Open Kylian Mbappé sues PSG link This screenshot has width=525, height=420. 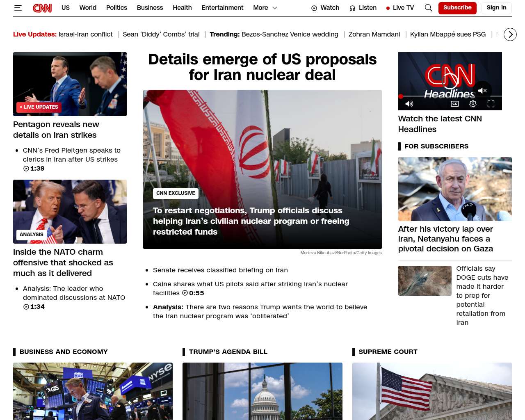pos(448,34)
